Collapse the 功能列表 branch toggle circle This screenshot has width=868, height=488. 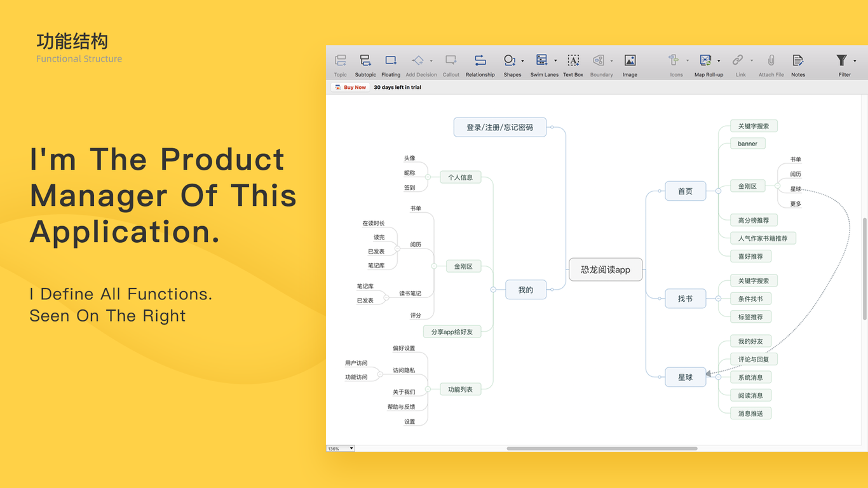tap(428, 389)
